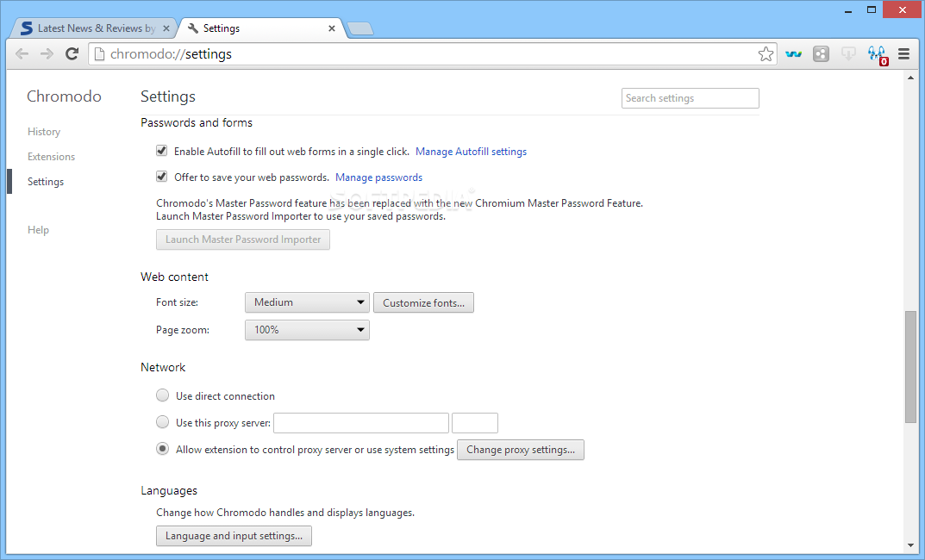925x560 pixels.
Task: Click the Softpedia S favicon on the first tab
Action: click(x=27, y=28)
